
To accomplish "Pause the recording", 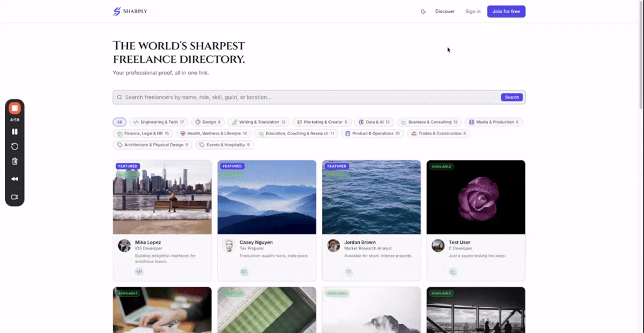I will (14, 131).
